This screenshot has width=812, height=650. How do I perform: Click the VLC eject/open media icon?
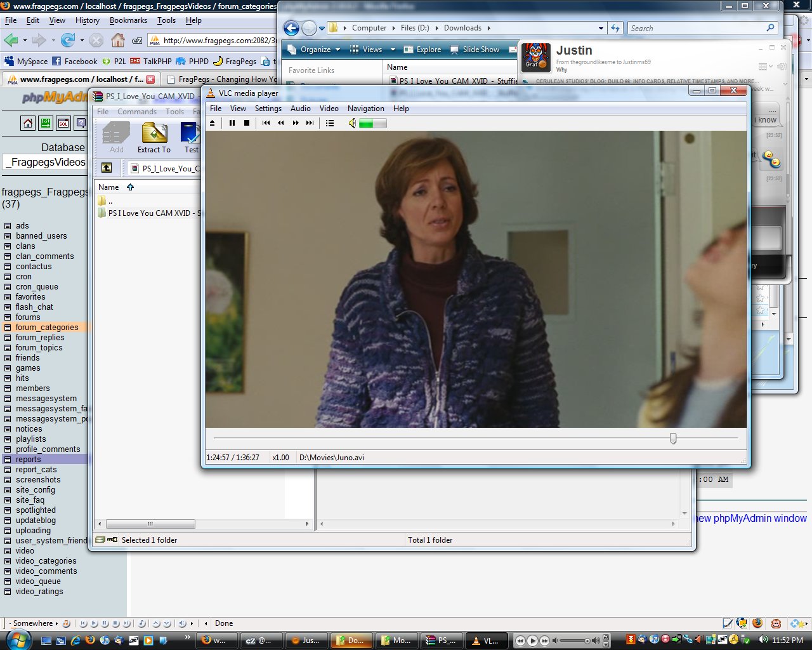click(213, 123)
